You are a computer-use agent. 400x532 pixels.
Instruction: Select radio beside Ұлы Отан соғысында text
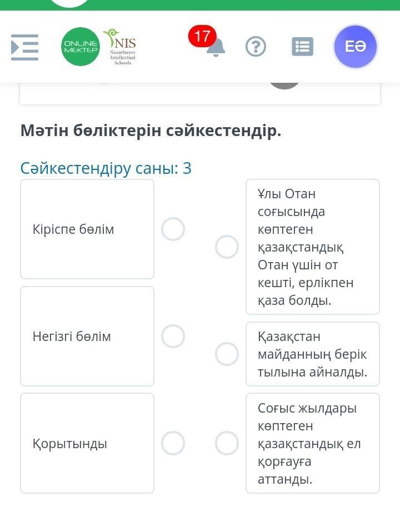tap(227, 247)
